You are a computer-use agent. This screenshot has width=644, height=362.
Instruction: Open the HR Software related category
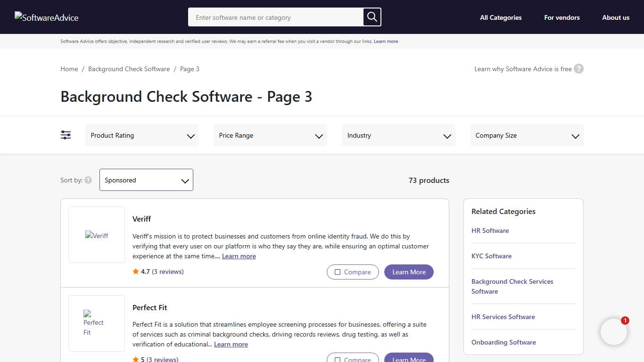click(x=490, y=230)
